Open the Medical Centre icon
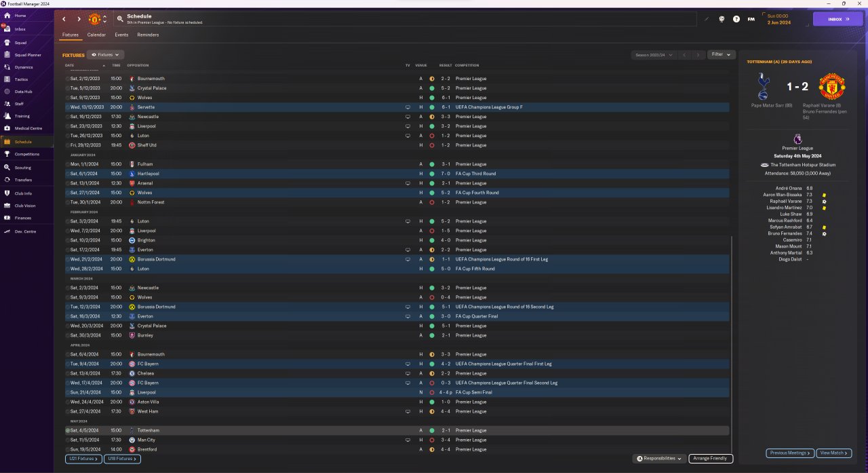The height and width of the screenshot is (473, 868). [x=7, y=128]
